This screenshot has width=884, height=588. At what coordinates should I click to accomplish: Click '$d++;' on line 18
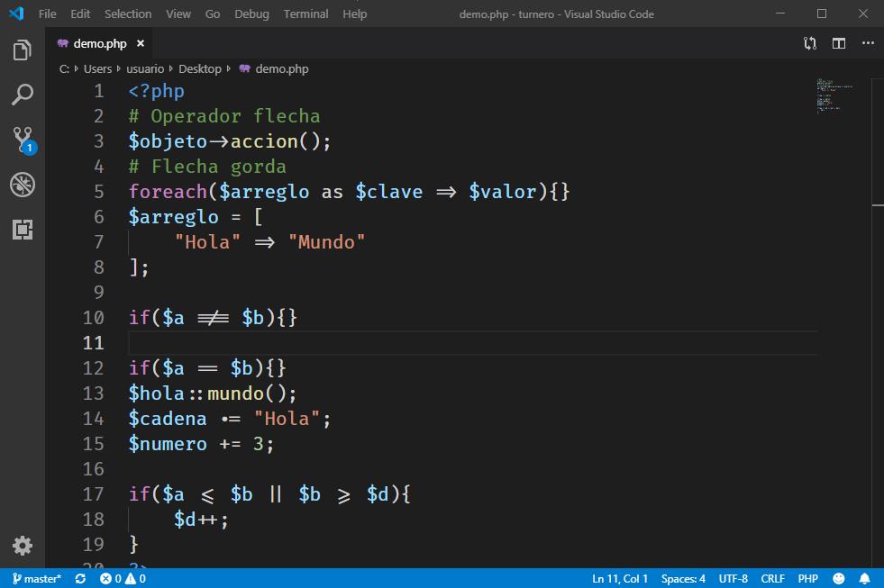201,520
